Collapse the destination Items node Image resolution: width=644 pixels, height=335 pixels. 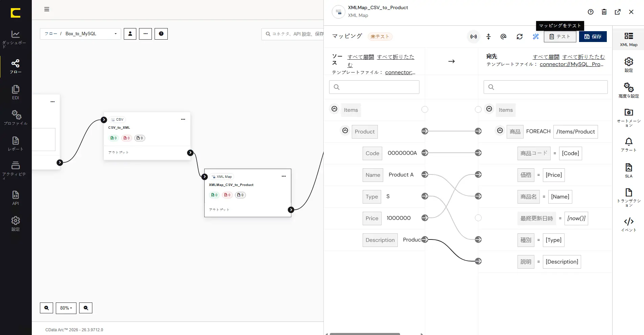[x=489, y=109]
